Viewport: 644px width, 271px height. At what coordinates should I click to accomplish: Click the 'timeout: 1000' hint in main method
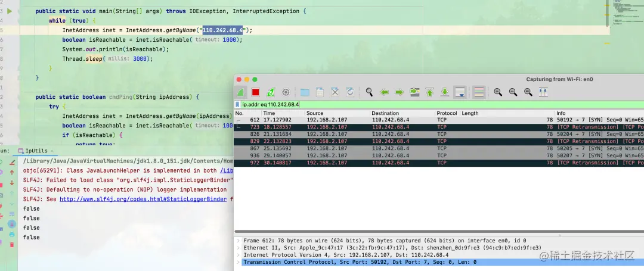click(216, 40)
